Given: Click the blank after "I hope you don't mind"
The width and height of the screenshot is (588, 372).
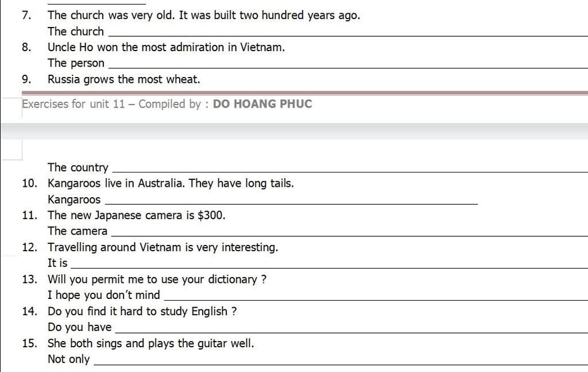Looking at the screenshot, I should 376,296.
